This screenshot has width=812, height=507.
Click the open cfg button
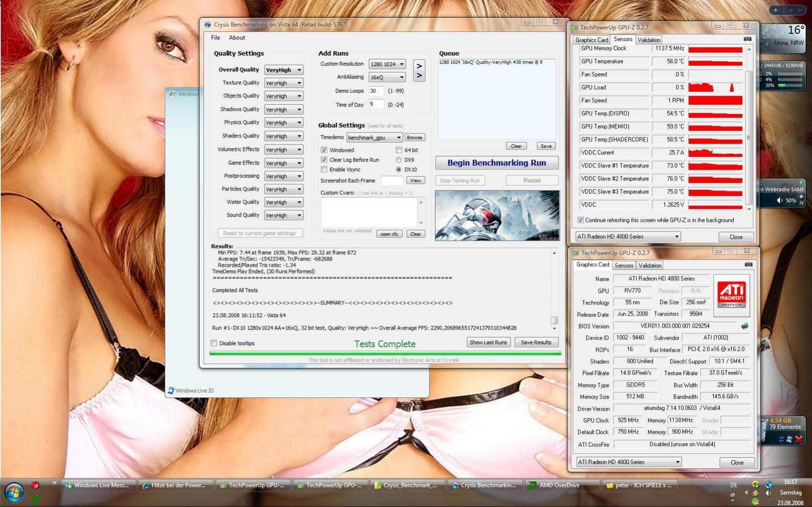pos(389,234)
